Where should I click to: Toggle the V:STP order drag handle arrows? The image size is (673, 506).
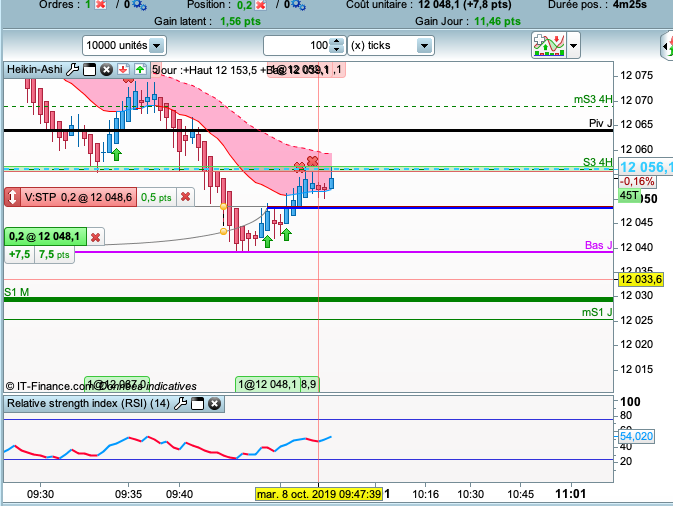click(12, 197)
